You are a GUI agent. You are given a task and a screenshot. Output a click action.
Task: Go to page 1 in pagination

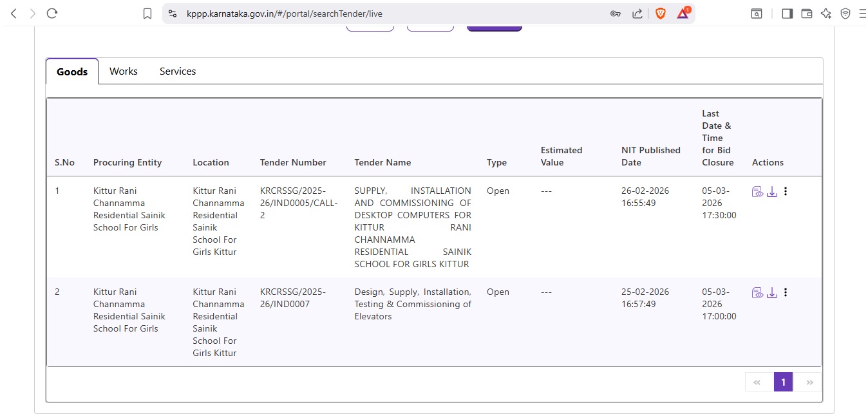pyautogui.click(x=783, y=382)
